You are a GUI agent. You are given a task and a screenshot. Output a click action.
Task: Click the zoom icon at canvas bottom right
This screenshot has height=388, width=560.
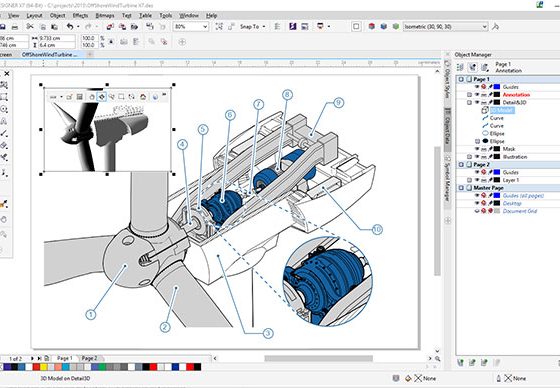point(438,358)
